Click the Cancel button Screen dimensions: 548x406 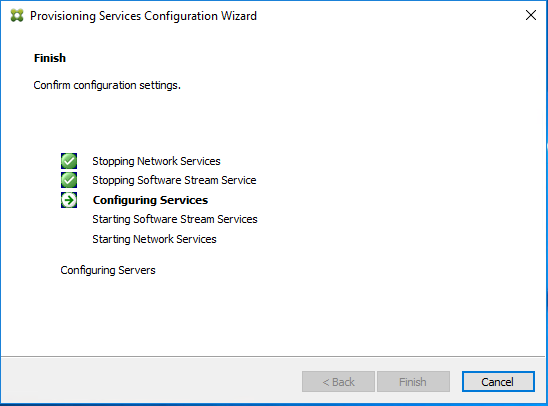tap(498, 382)
